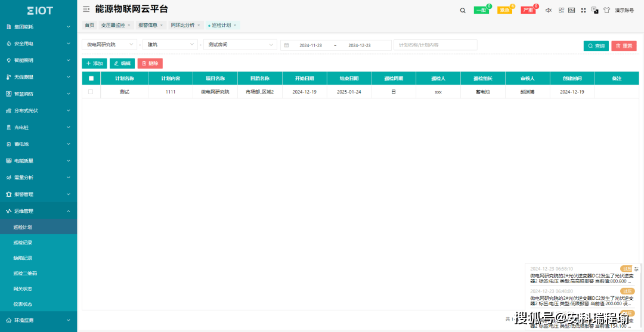Expand the 智能照明 menu chevron
The height and width of the screenshot is (332, 644).
point(69,60)
